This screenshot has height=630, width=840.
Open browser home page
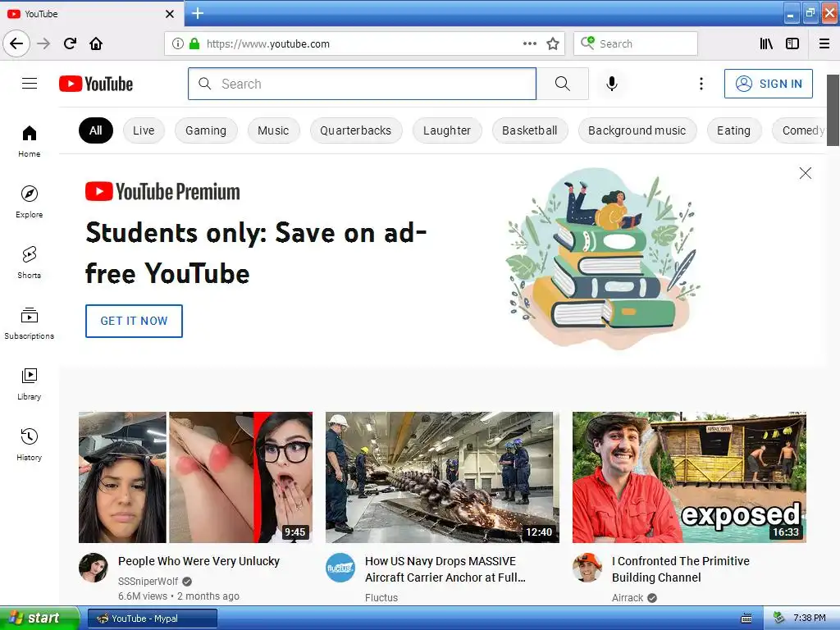(96, 43)
